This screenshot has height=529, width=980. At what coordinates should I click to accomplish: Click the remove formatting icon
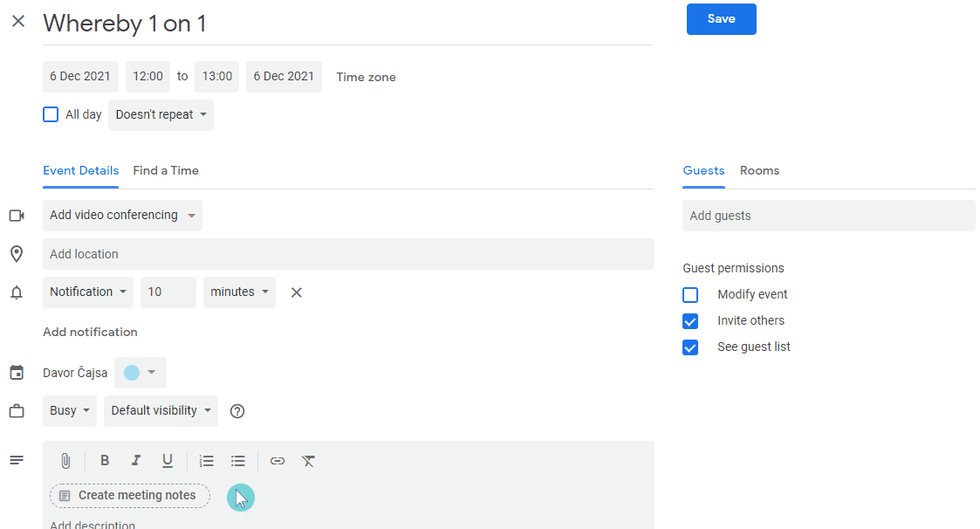click(x=308, y=461)
